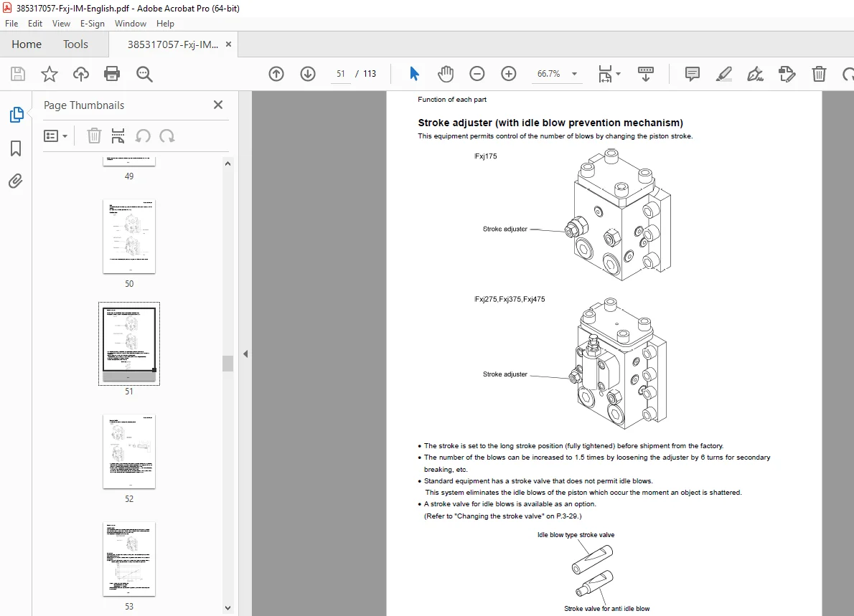Image resolution: width=854 pixels, height=616 pixels.
Task: Select the Hand pan tool
Action: pyautogui.click(x=446, y=73)
